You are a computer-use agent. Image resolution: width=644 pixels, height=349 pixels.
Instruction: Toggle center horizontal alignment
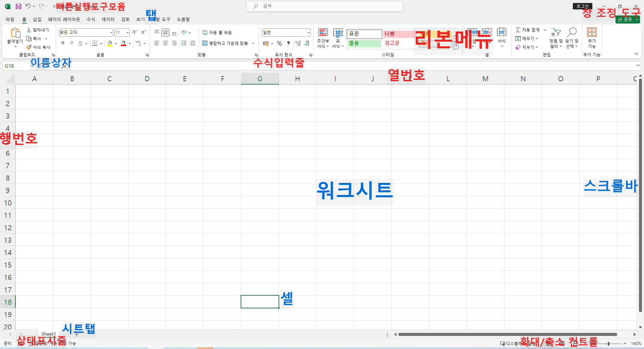point(165,43)
